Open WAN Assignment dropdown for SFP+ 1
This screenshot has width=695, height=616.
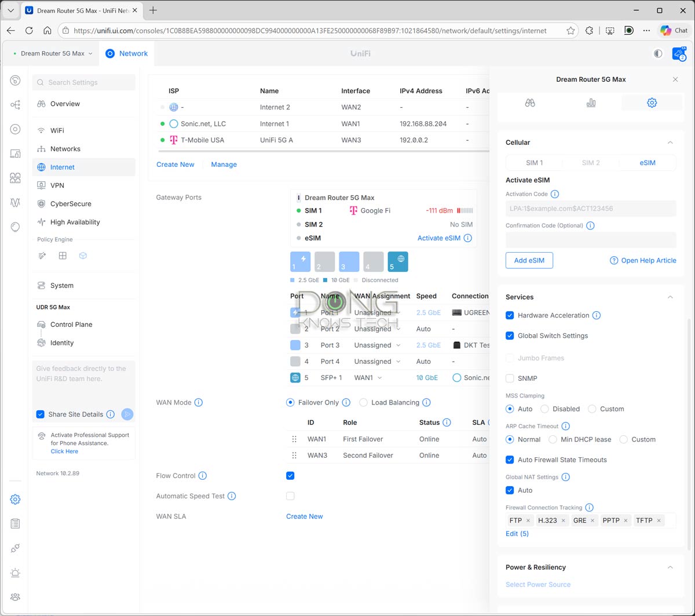(x=368, y=378)
